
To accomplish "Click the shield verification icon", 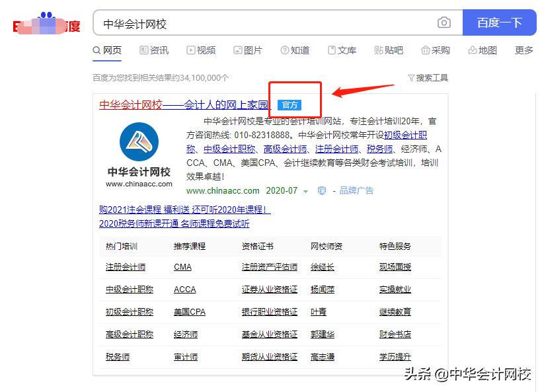I will point(322,191).
